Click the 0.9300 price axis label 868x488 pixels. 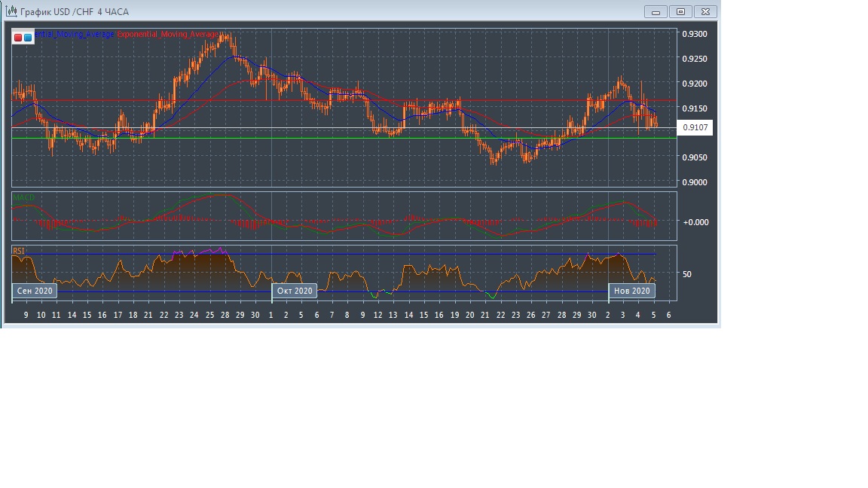694,34
